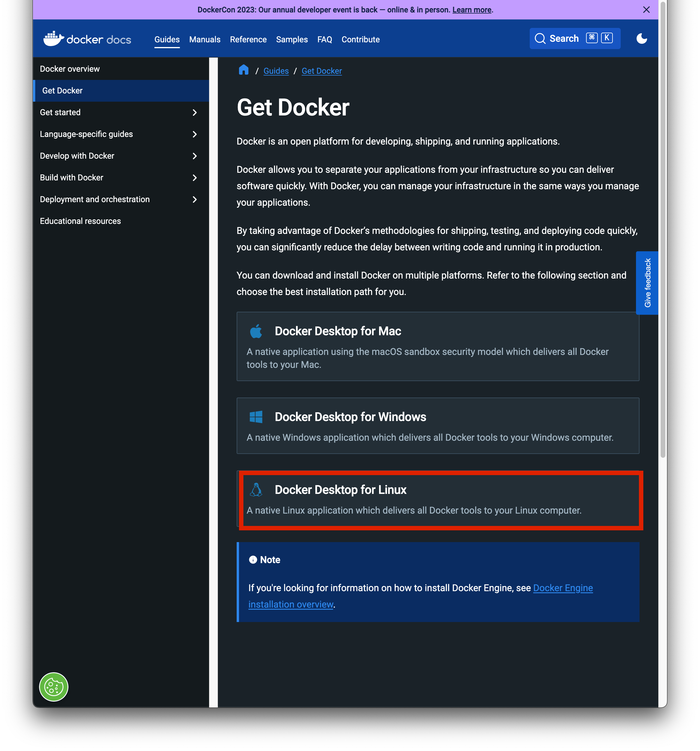The width and height of the screenshot is (700, 751).
Task: Click the Linux card description text
Action: (x=414, y=510)
